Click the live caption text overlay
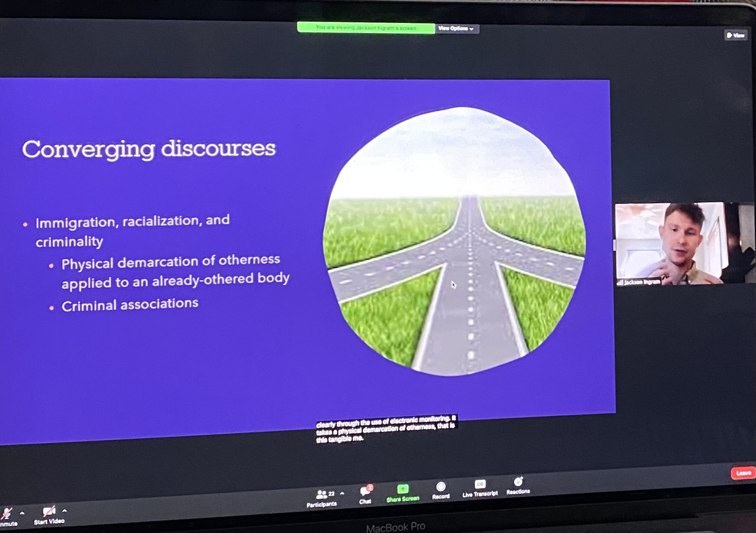Viewport: 756px width, 533px height. 385,429
